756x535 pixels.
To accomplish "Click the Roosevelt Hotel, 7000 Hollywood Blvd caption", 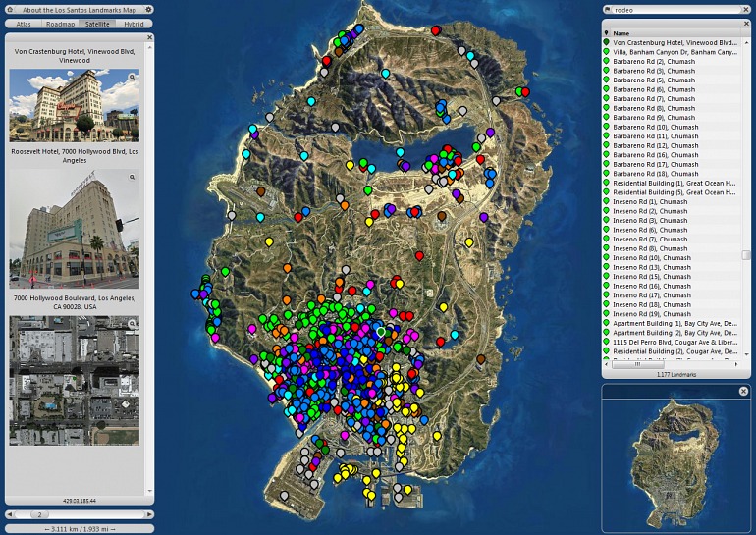I will [75, 156].
